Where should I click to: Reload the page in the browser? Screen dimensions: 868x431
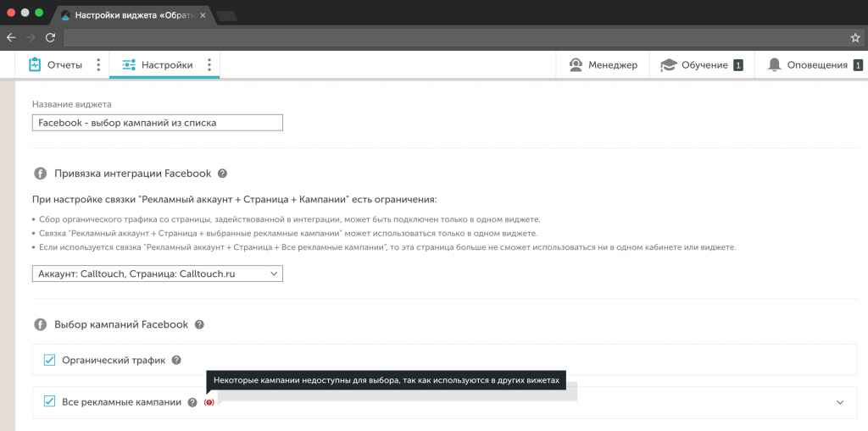tap(50, 37)
